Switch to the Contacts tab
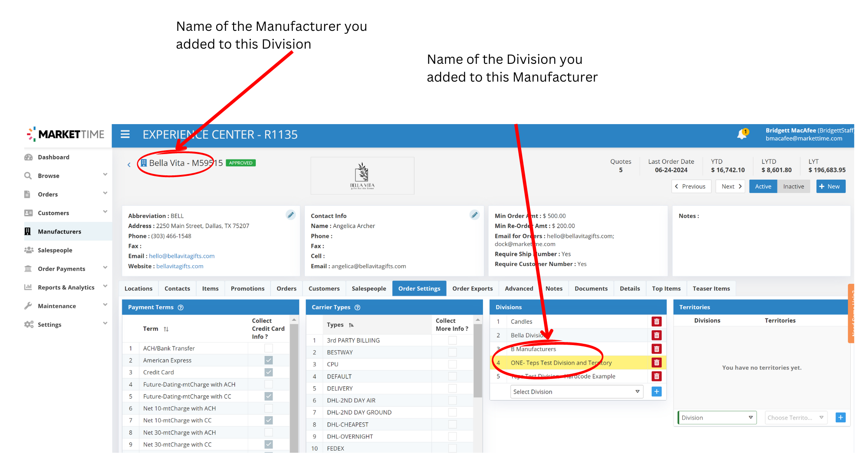 tap(177, 289)
